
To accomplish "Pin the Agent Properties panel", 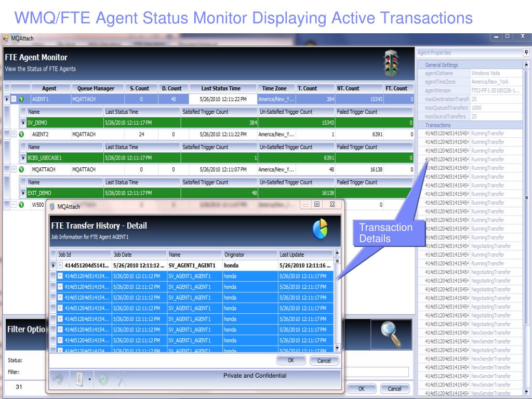I will tap(526, 52).
